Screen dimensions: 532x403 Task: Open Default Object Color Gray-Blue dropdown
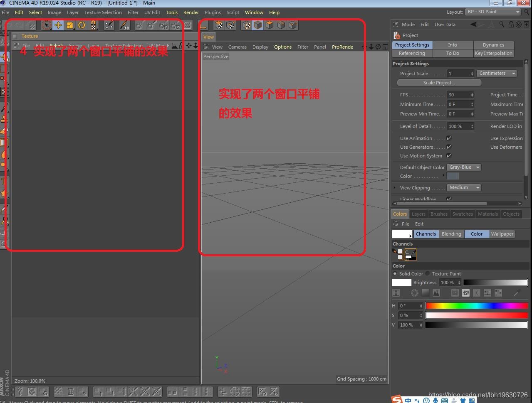point(464,167)
